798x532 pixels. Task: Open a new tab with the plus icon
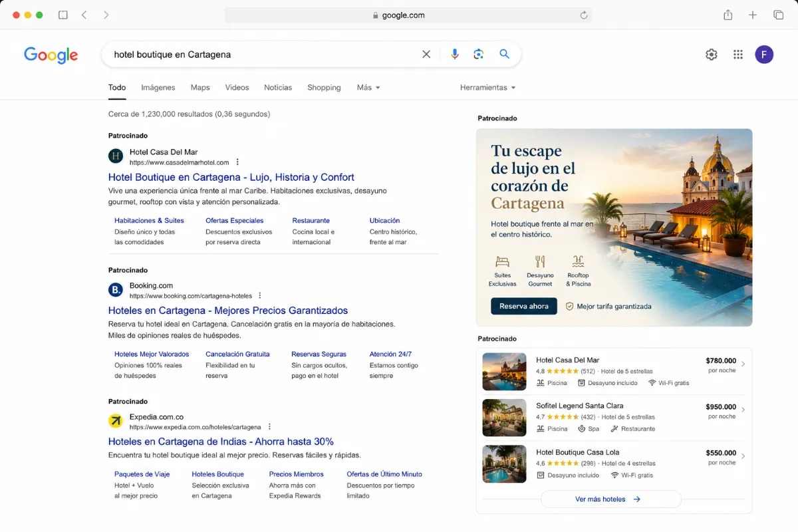pyautogui.click(x=753, y=15)
